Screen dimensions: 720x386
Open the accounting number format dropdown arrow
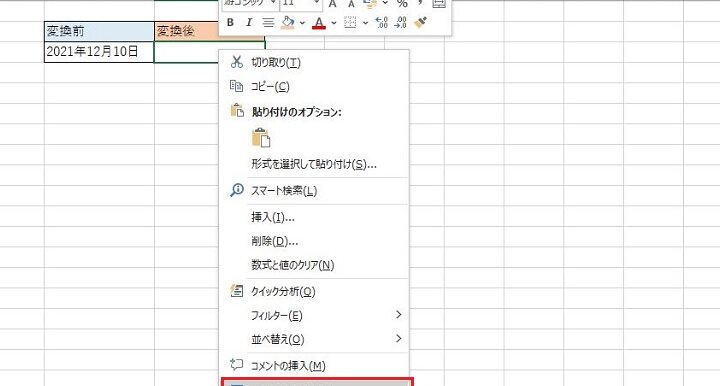385,4
